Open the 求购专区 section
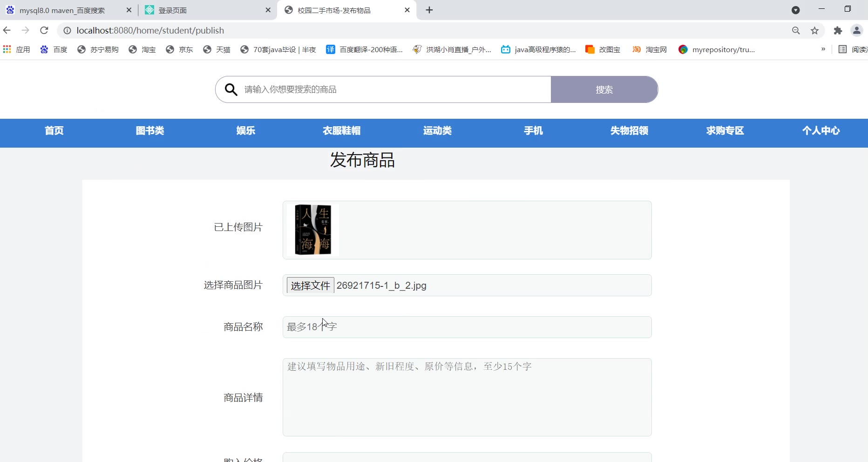This screenshot has width=868, height=462. (725, 131)
